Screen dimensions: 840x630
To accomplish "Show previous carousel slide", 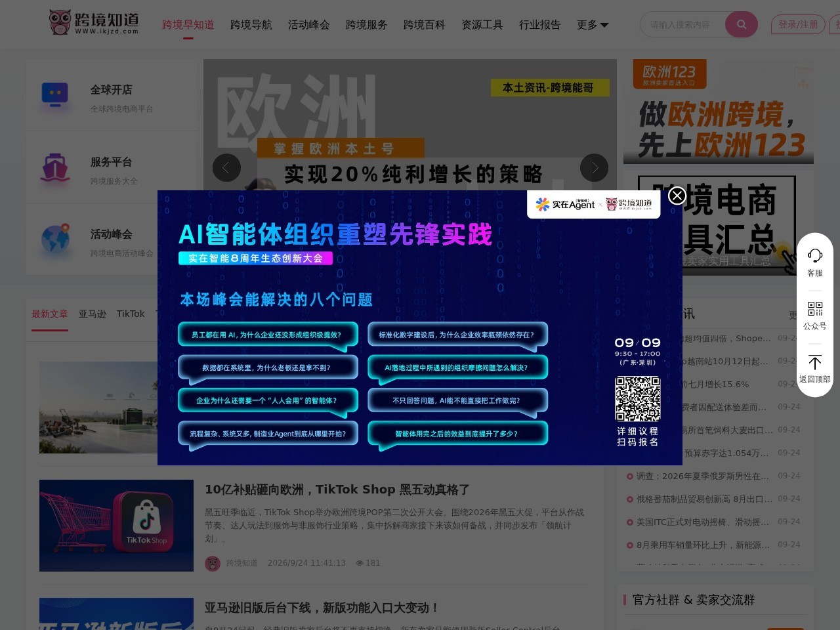I will click(226, 168).
